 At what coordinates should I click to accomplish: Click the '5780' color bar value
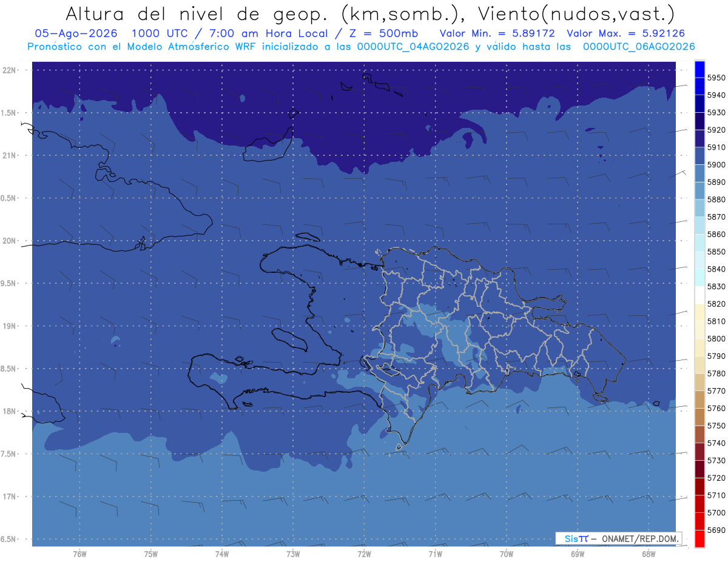click(716, 373)
